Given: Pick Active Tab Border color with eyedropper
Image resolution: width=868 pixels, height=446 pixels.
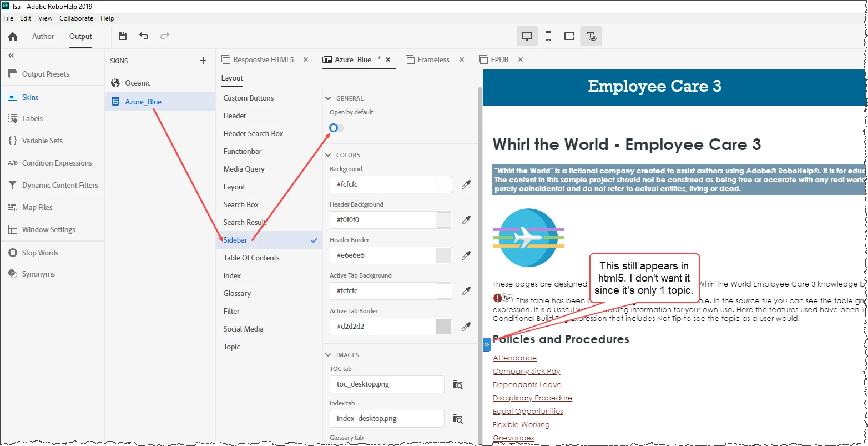Looking at the screenshot, I should pos(466,327).
